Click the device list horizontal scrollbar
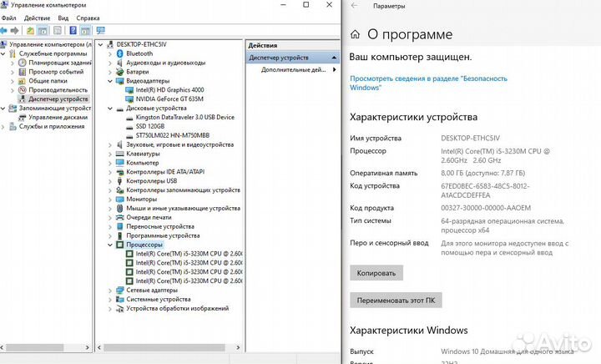 [x=164, y=347]
